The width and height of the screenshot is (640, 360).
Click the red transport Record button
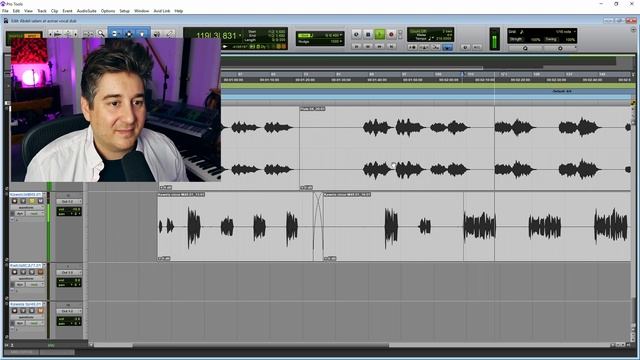(391, 34)
